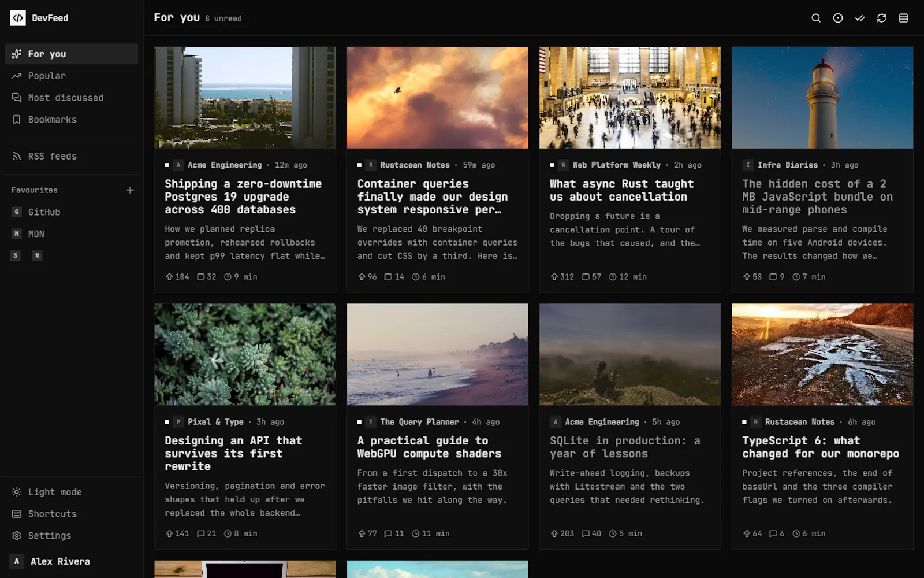Click the Pixel & Type source name

[215, 422]
